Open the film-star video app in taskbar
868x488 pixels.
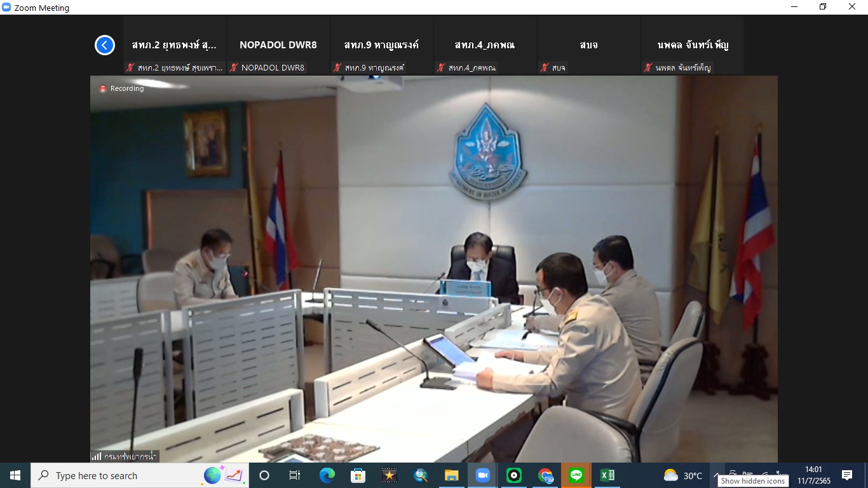(x=389, y=475)
